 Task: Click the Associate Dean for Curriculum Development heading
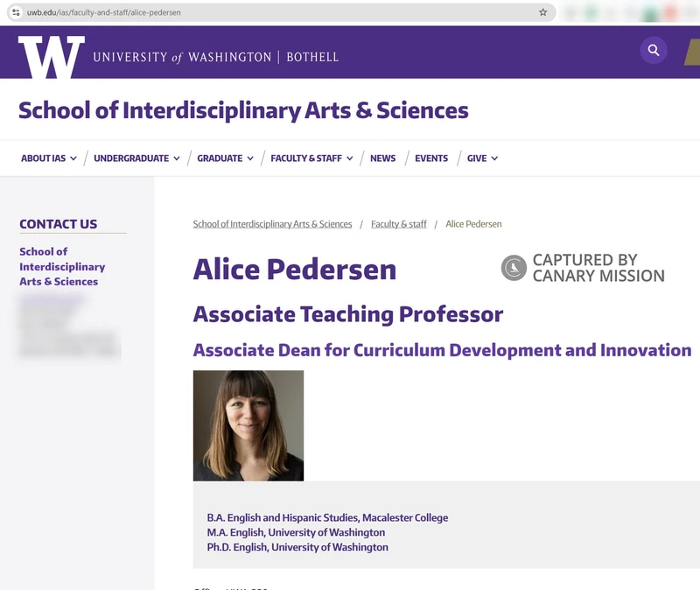tap(442, 350)
